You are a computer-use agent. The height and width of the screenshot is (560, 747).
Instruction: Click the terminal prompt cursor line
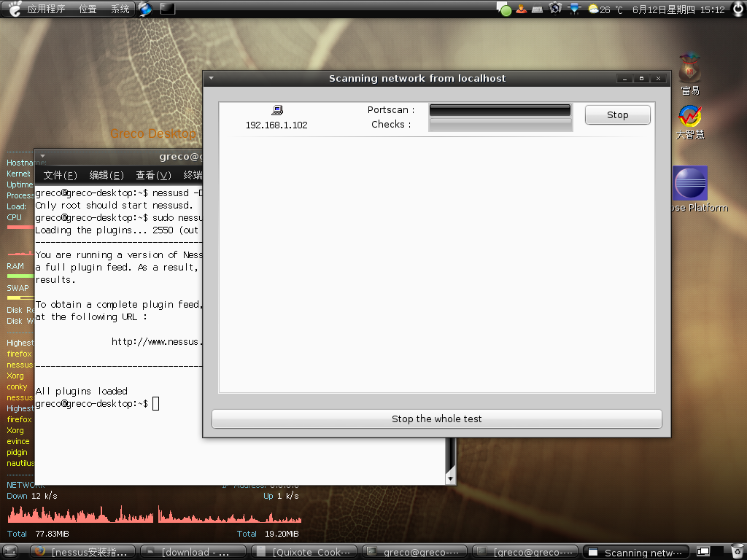pyautogui.click(x=97, y=404)
